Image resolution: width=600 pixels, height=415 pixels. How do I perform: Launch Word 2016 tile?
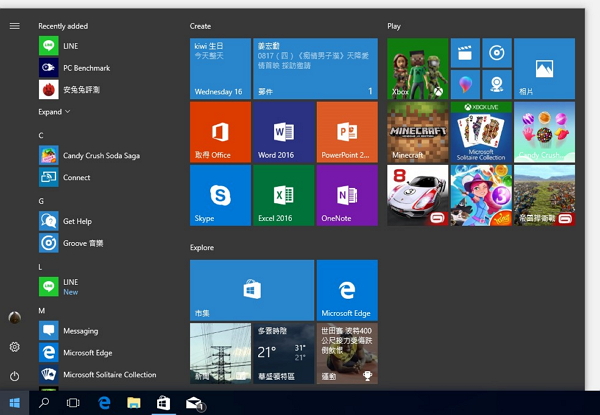(284, 132)
